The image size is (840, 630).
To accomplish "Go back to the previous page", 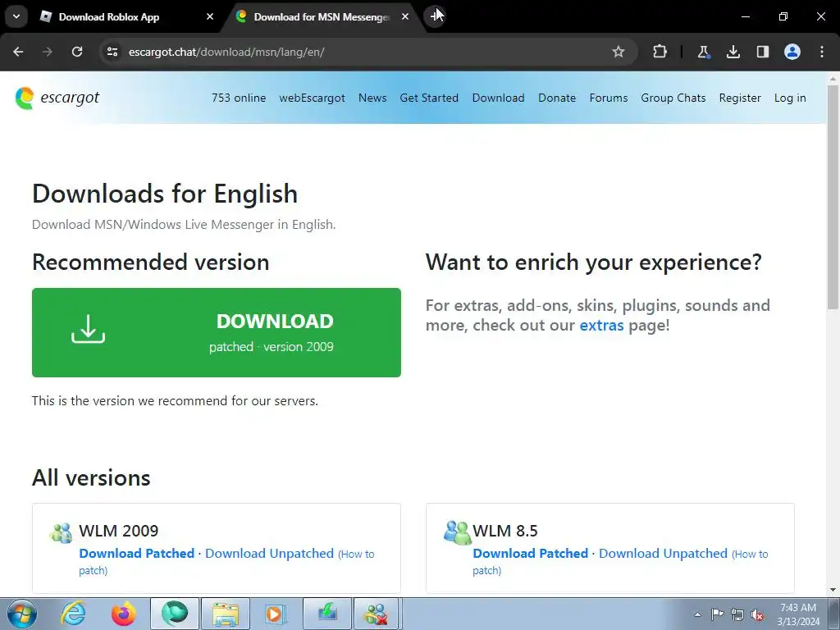I will [18, 52].
